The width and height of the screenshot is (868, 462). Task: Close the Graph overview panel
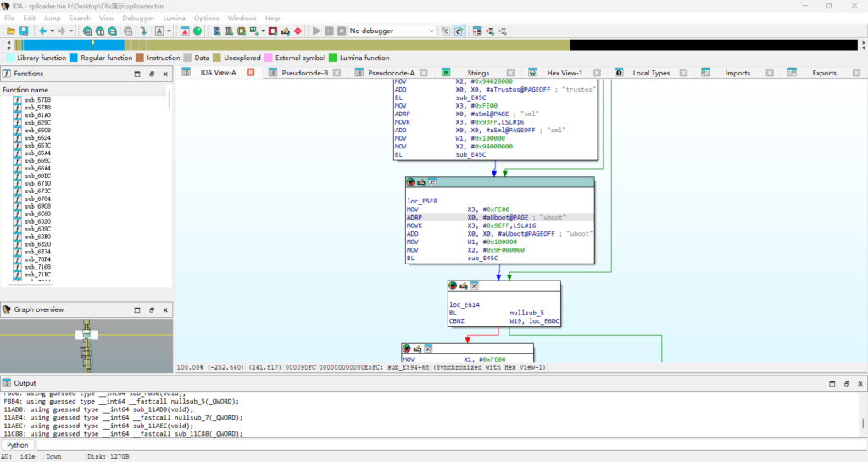point(165,309)
